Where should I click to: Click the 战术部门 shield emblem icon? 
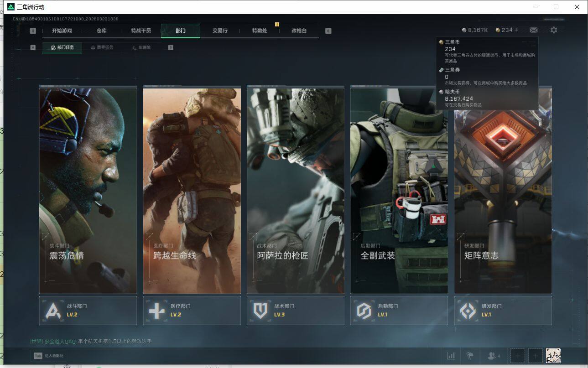click(x=261, y=311)
